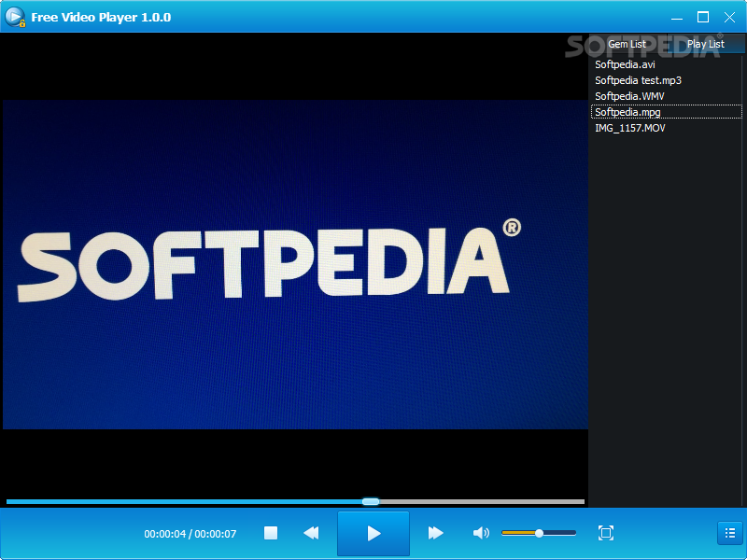Click the playback time display 00:00:04 / 00:00:07
The image size is (747, 560).
click(x=190, y=534)
